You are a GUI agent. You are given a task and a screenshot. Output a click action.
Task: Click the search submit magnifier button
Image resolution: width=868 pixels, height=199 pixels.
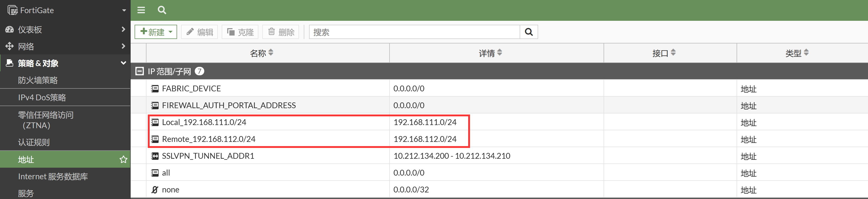tap(529, 32)
